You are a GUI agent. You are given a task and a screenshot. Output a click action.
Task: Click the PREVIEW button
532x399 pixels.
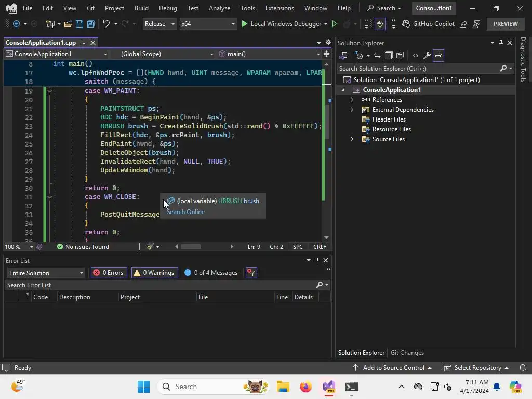pyautogui.click(x=506, y=24)
